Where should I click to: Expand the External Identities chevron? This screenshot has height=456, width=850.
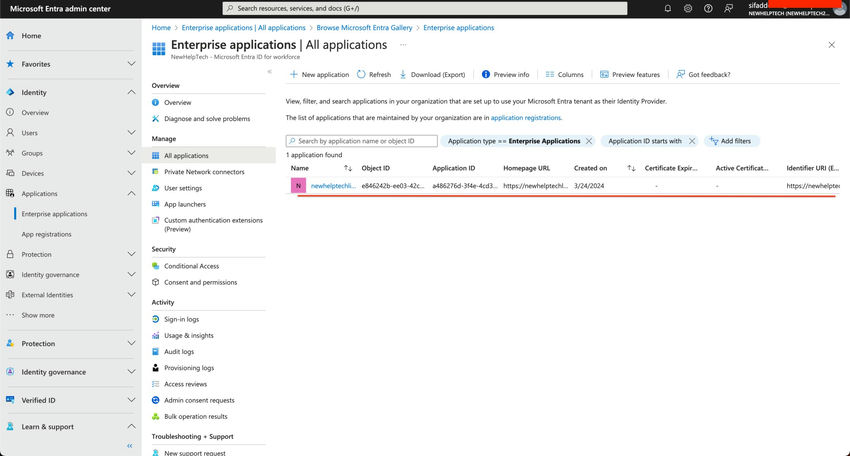pos(131,294)
